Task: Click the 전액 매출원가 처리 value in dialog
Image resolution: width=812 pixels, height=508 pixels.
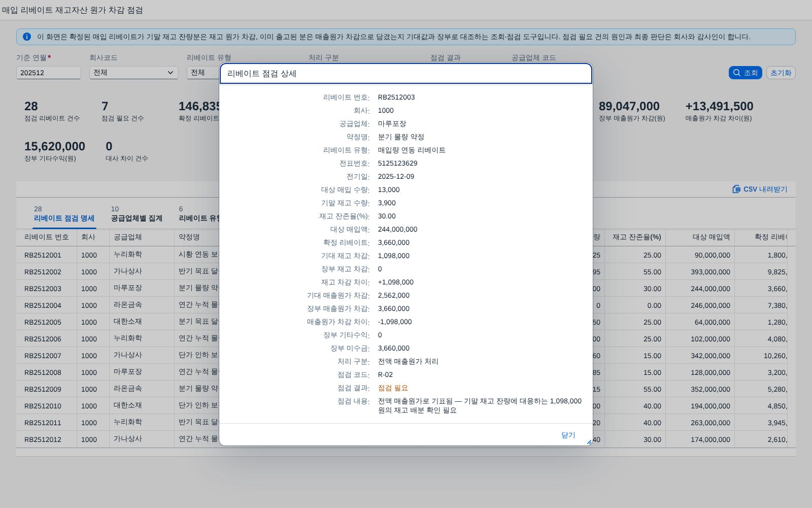Action: (x=408, y=362)
